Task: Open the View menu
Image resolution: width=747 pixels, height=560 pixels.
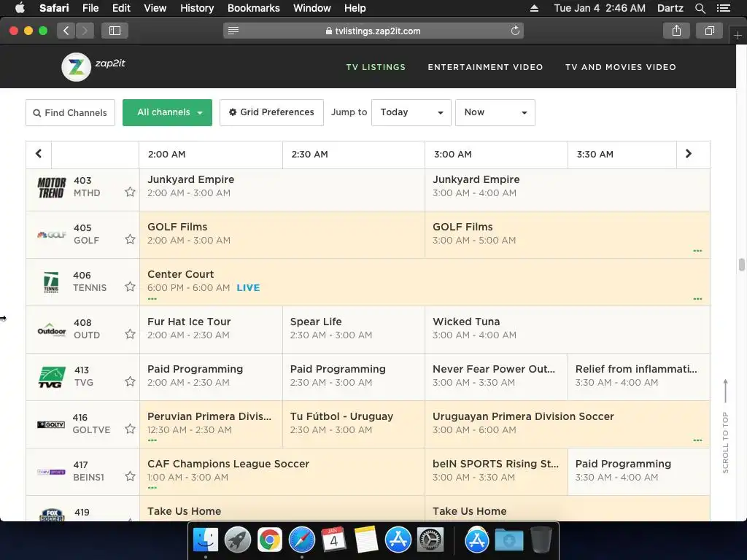Action: [x=155, y=8]
